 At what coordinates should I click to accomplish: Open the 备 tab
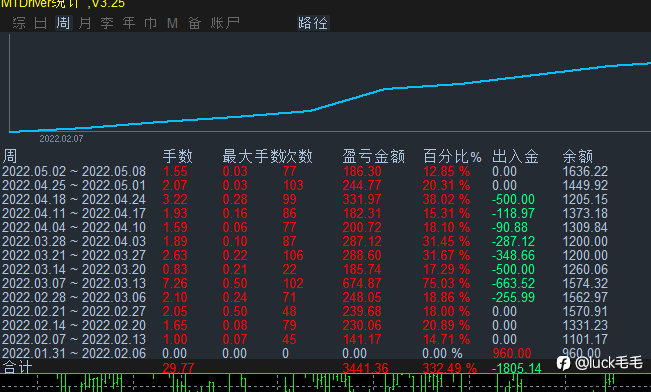click(x=195, y=23)
